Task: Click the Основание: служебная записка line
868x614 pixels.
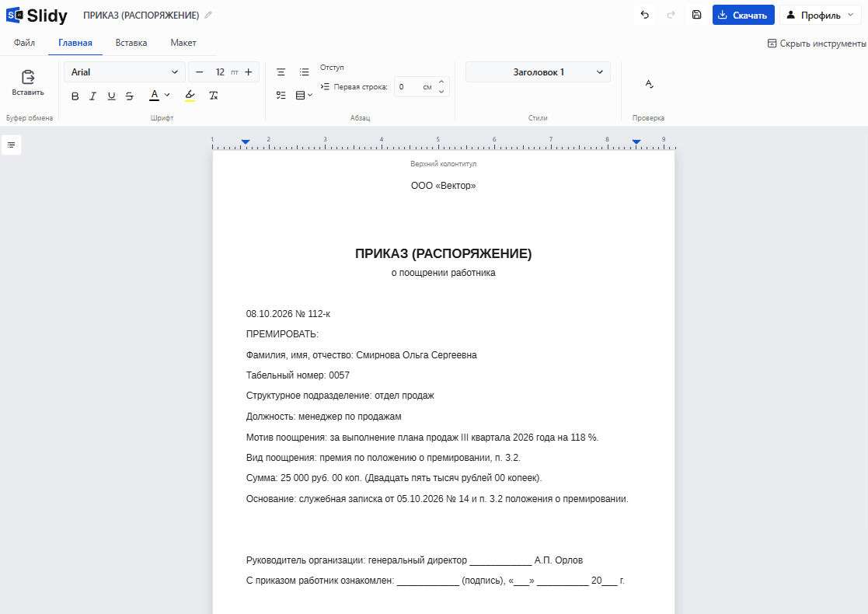Action: pyautogui.click(x=437, y=499)
